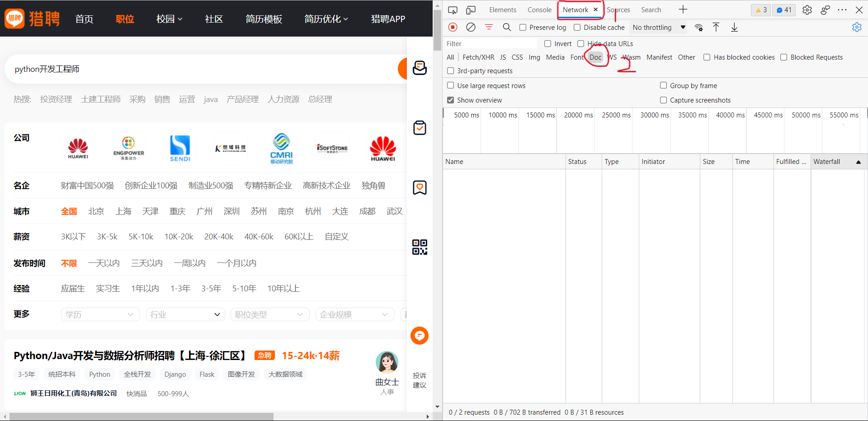
Task: Open the No throttling dropdown
Action: coord(658,27)
